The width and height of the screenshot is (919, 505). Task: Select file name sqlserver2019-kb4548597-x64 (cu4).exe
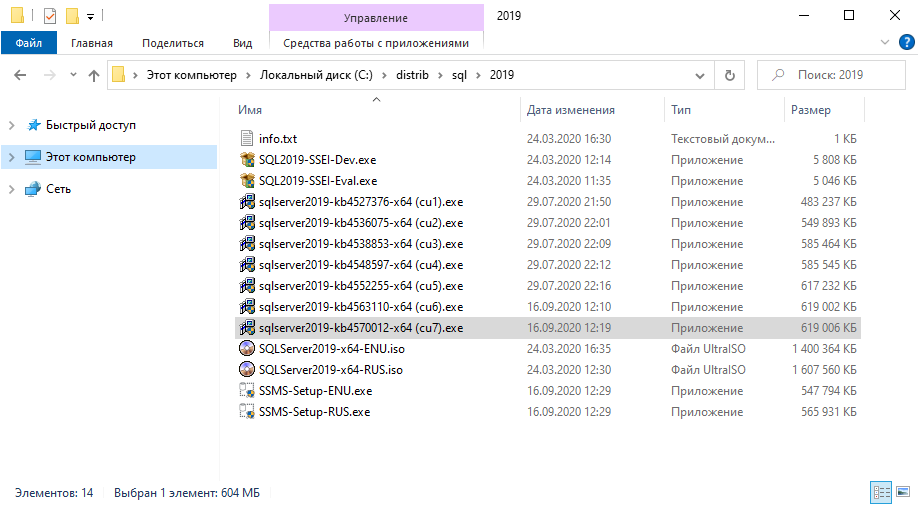[x=361, y=265]
